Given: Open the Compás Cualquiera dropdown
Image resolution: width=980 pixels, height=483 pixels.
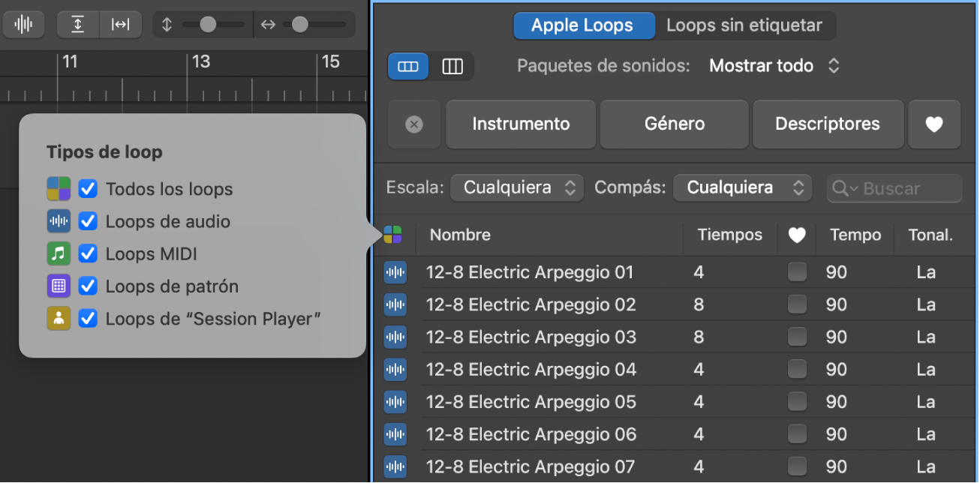Looking at the screenshot, I should pos(742,187).
